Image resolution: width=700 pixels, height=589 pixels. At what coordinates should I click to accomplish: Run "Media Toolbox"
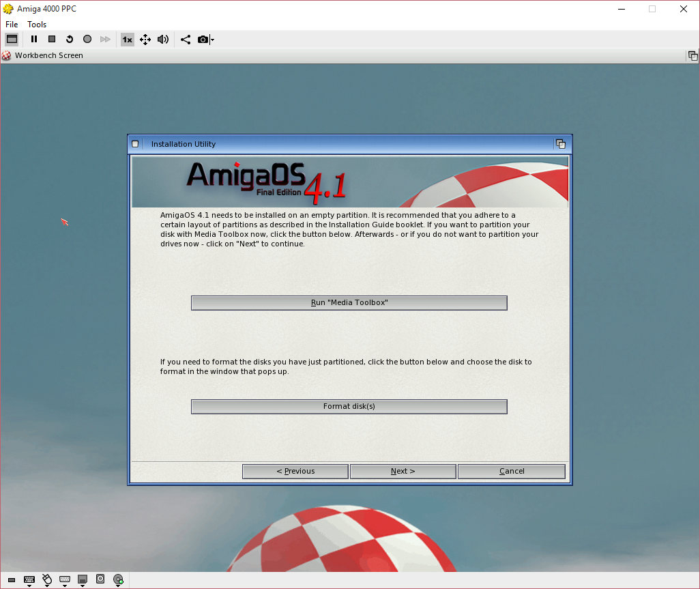pos(349,303)
